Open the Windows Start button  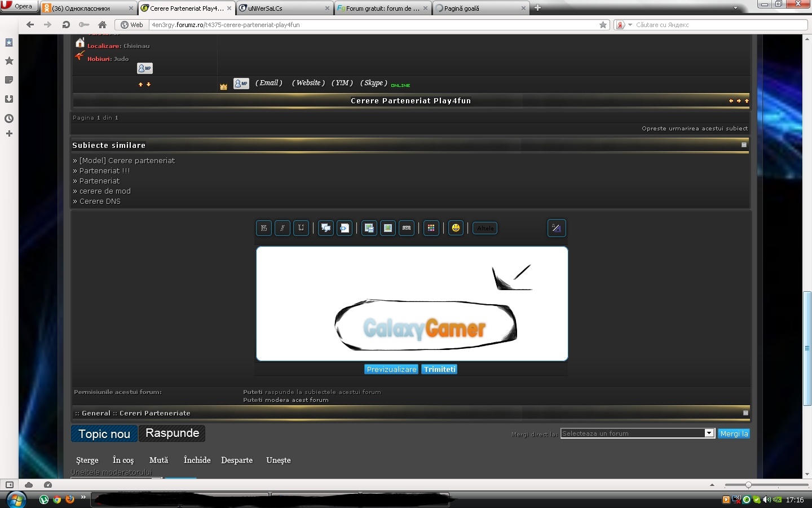coord(16,500)
